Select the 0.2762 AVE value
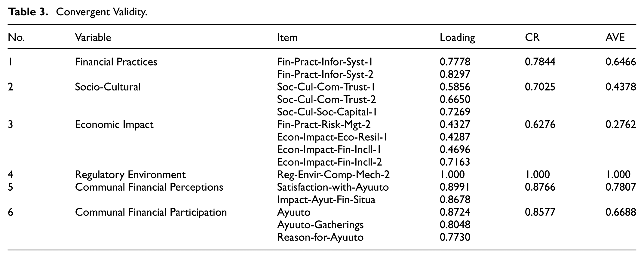This screenshot has width=644, height=258. point(621,124)
